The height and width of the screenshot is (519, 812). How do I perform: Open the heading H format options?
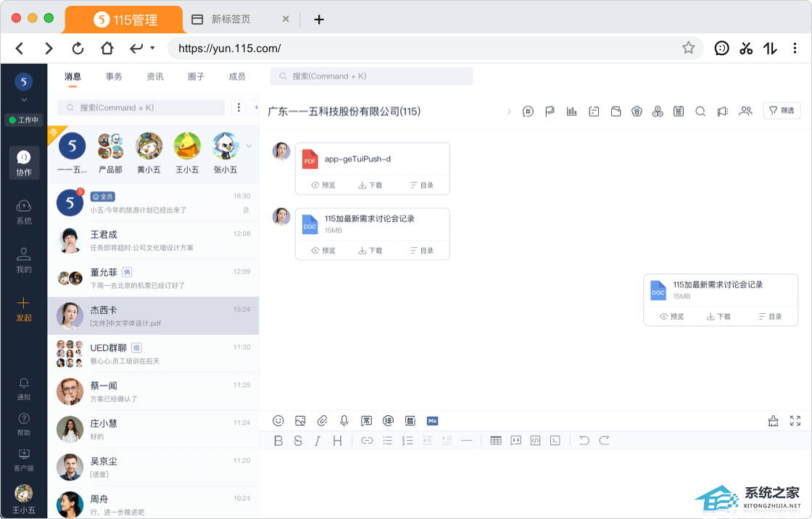tap(337, 441)
